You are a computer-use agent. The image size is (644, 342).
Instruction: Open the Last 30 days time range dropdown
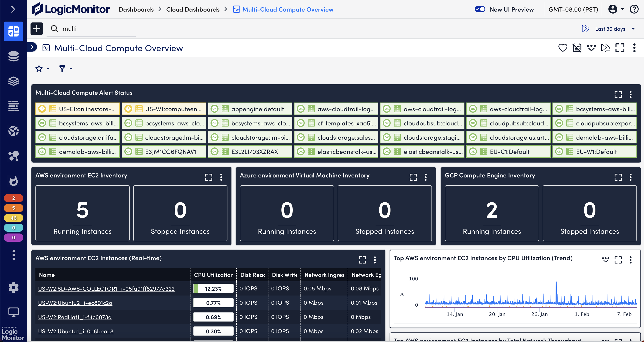(610, 29)
